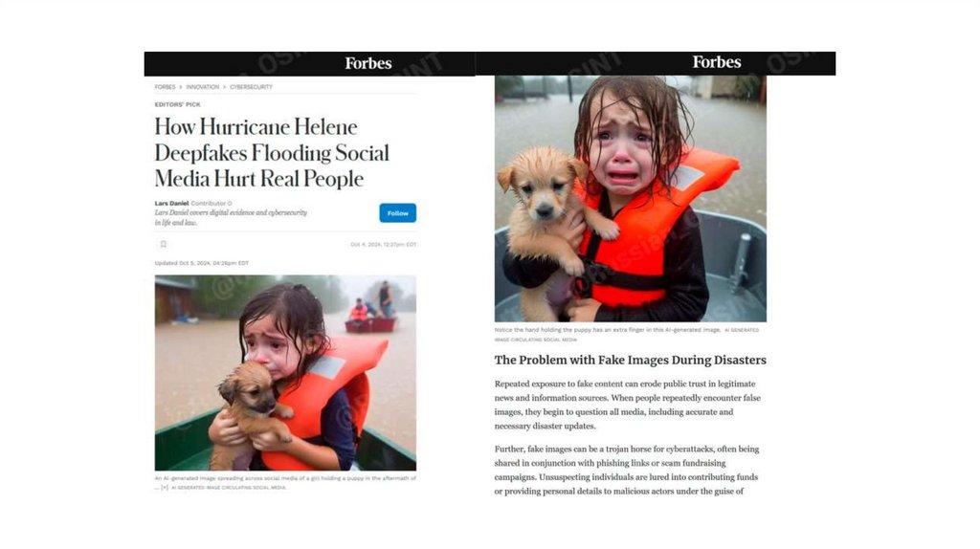Click the info icon beside Contributor
This screenshot has width=980, height=549.
coord(230,203)
